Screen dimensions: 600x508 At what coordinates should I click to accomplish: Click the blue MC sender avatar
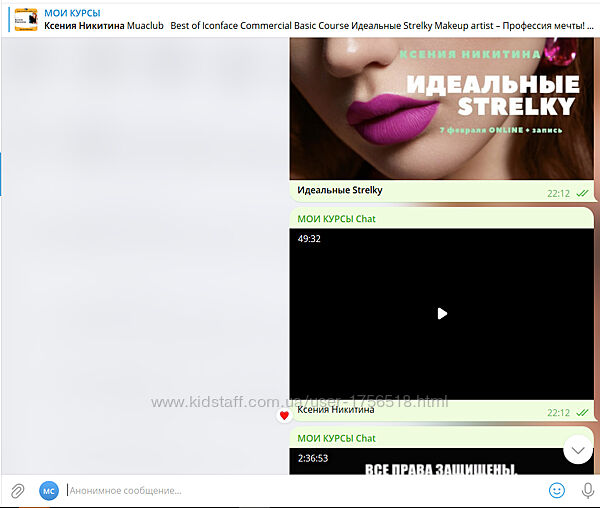coord(49,490)
